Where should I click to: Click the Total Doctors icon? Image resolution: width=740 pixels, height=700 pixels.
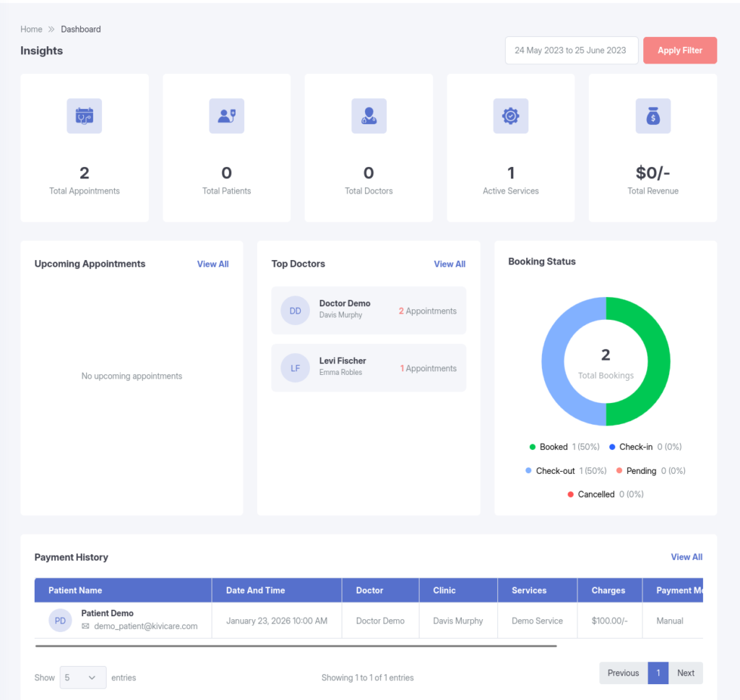tap(369, 116)
